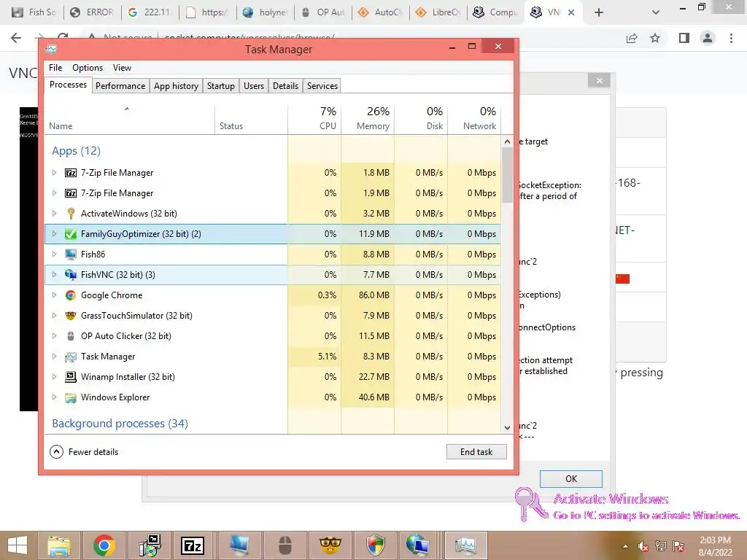Viewport: 747px width, 560px height.
Task: Click the process list scrollbar up arrow
Action: (507, 141)
